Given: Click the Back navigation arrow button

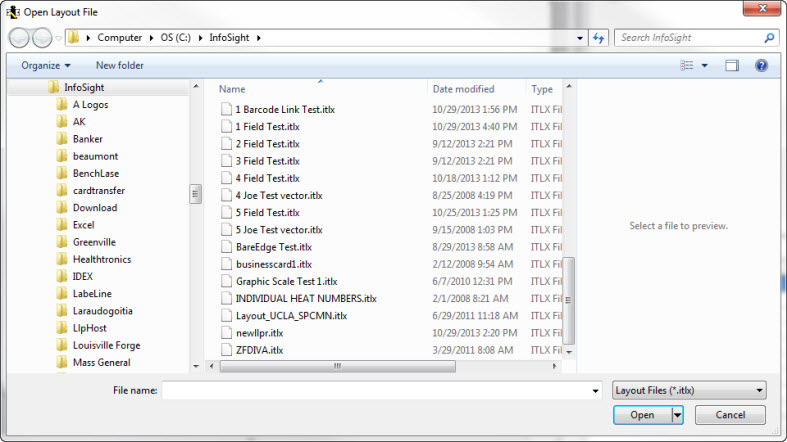Looking at the screenshot, I should [x=19, y=38].
